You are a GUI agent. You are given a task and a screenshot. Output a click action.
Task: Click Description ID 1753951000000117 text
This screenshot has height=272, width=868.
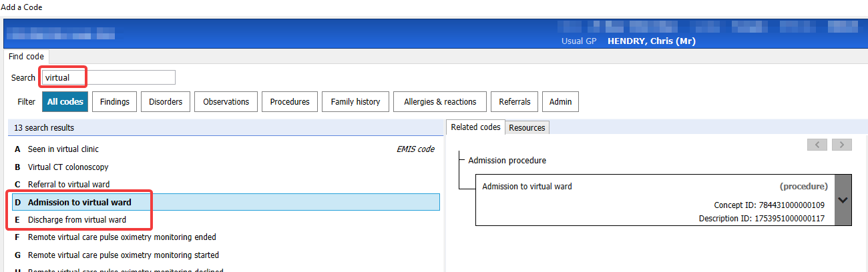coord(762,218)
